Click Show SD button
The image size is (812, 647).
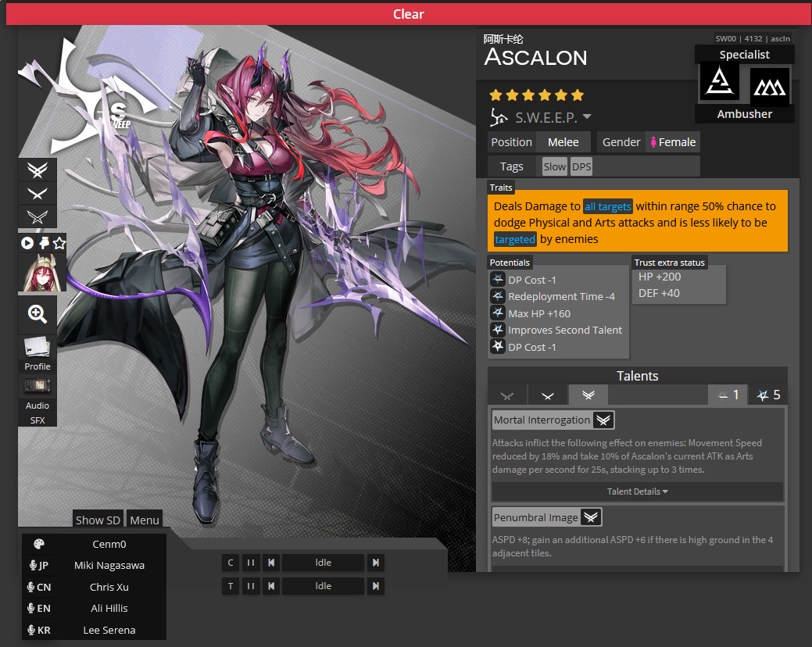coord(98,520)
